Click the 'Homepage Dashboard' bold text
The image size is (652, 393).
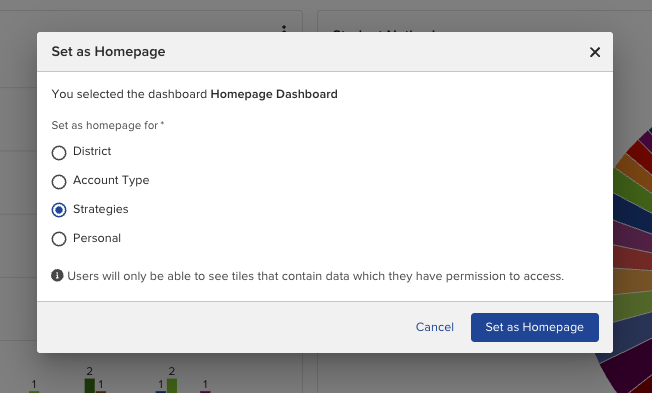tap(274, 94)
